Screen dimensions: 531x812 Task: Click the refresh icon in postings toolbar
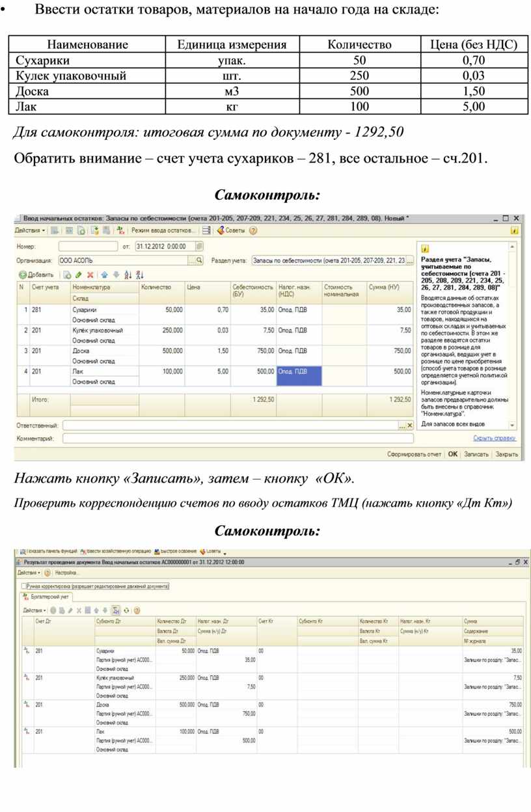tap(126, 610)
